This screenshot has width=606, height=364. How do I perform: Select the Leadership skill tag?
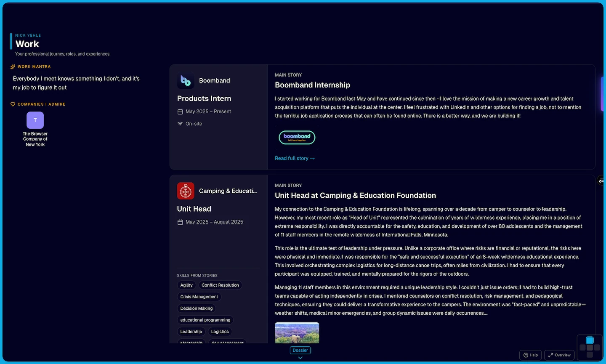[x=191, y=332]
